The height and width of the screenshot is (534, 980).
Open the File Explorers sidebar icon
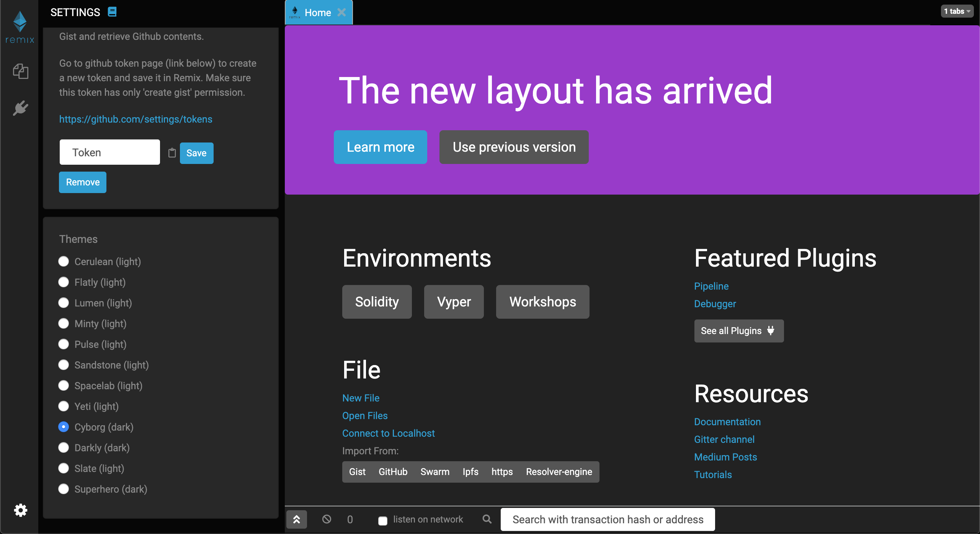(x=21, y=71)
